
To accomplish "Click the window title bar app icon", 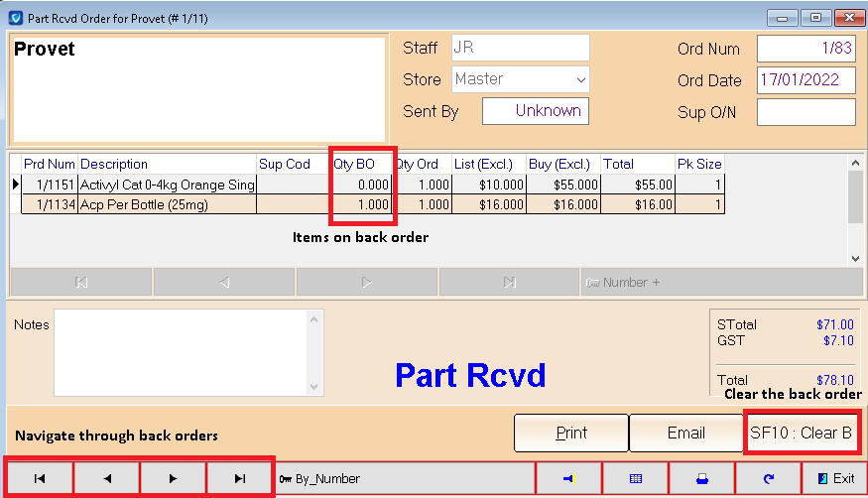I will pyautogui.click(x=16, y=18).
